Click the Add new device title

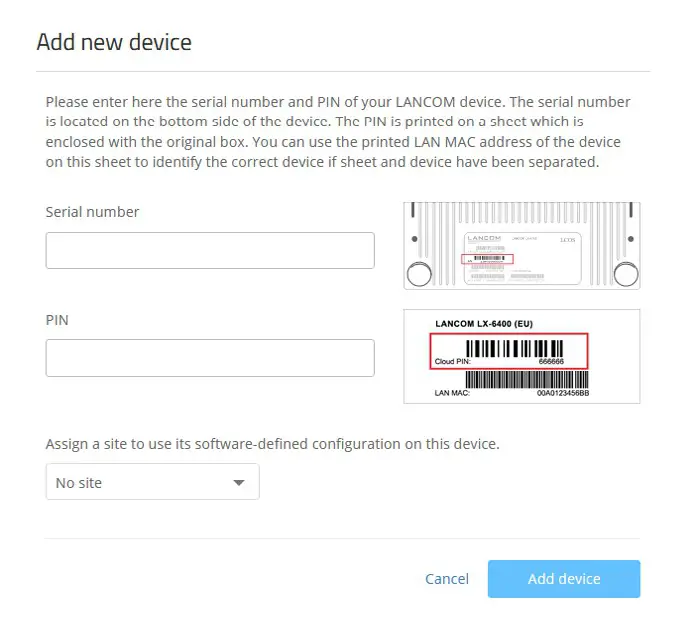[x=114, y=42]
